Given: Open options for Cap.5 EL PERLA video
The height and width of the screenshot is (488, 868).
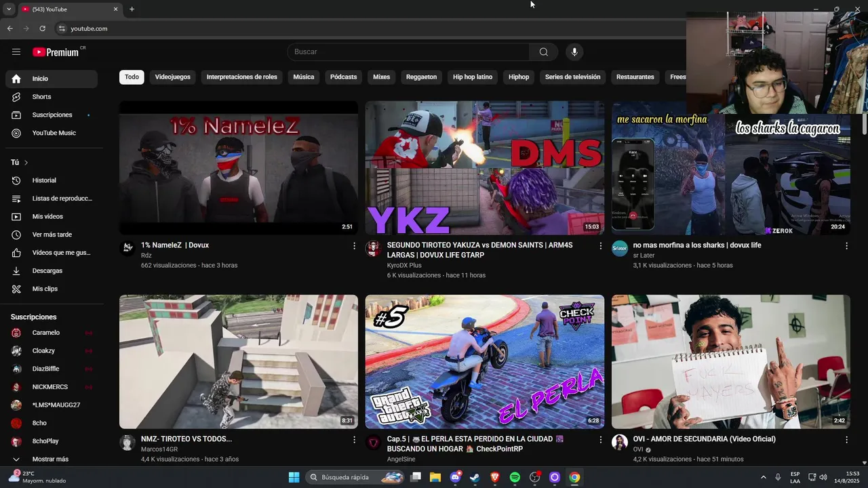Looking at the screenshot, I should (600, 440).
